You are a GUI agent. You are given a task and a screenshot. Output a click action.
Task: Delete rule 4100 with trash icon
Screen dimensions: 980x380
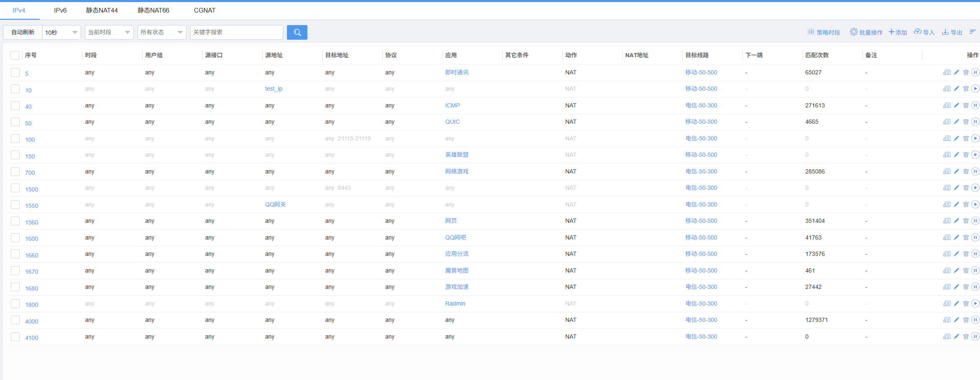pos(966,337)
